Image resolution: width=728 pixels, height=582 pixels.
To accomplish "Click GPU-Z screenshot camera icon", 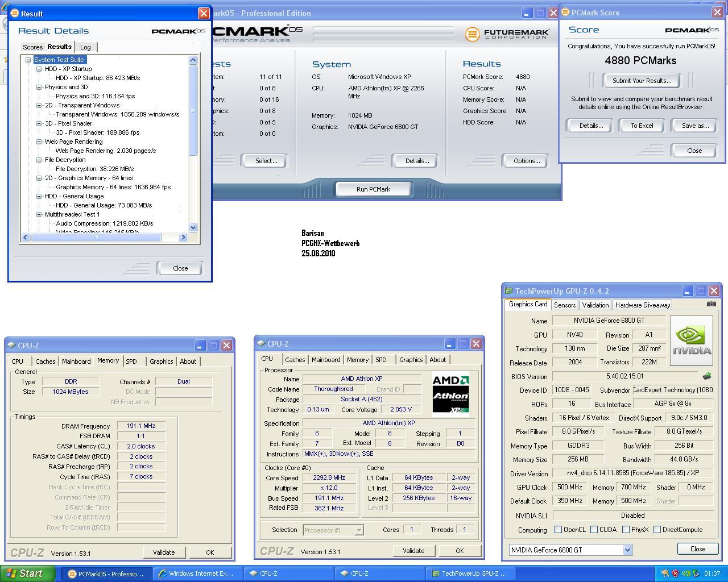I will tap(711, 304).
